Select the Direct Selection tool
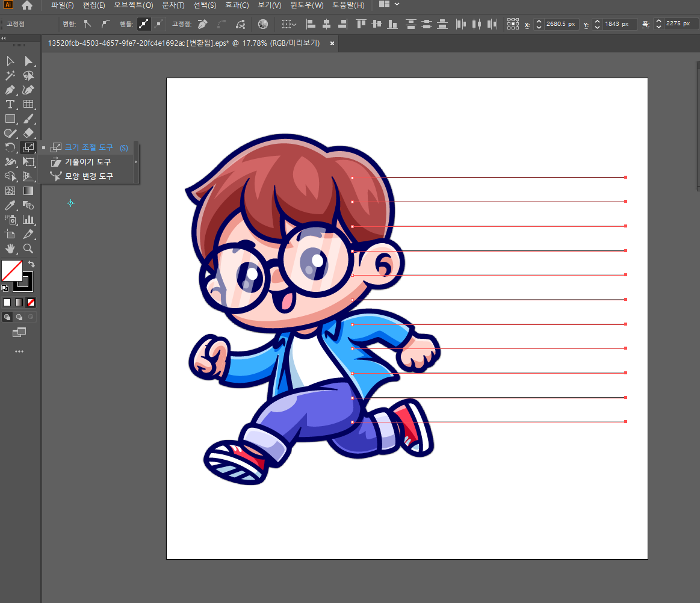 point(28,61)
